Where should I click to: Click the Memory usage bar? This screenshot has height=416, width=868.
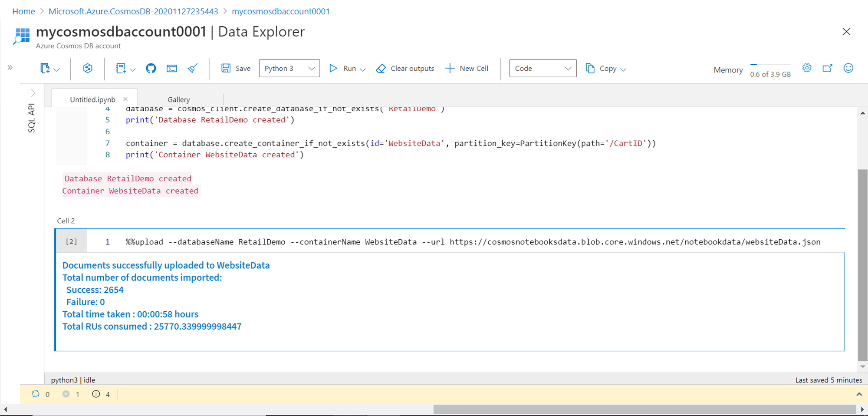(x=771, y=64)
